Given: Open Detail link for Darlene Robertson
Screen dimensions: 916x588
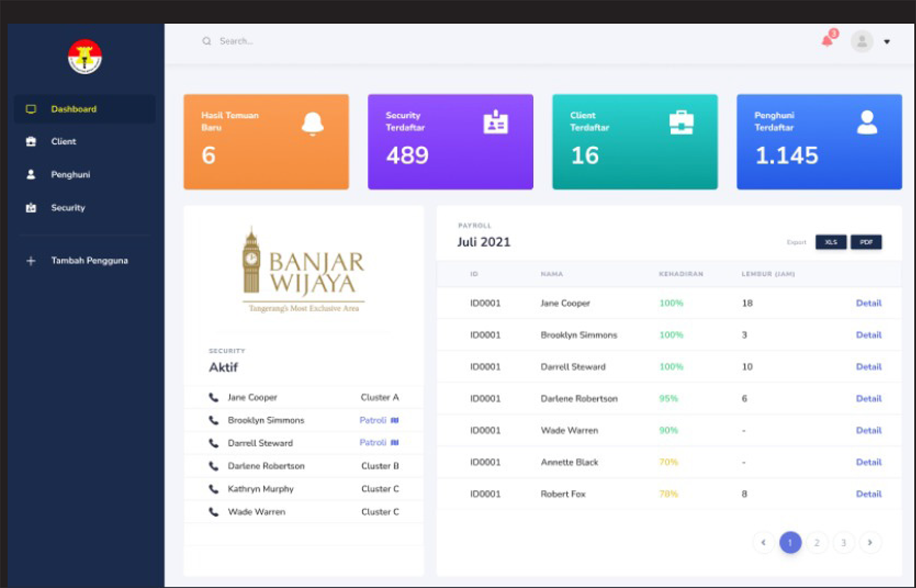Looking at the screenshot, I should pos(868,399).
